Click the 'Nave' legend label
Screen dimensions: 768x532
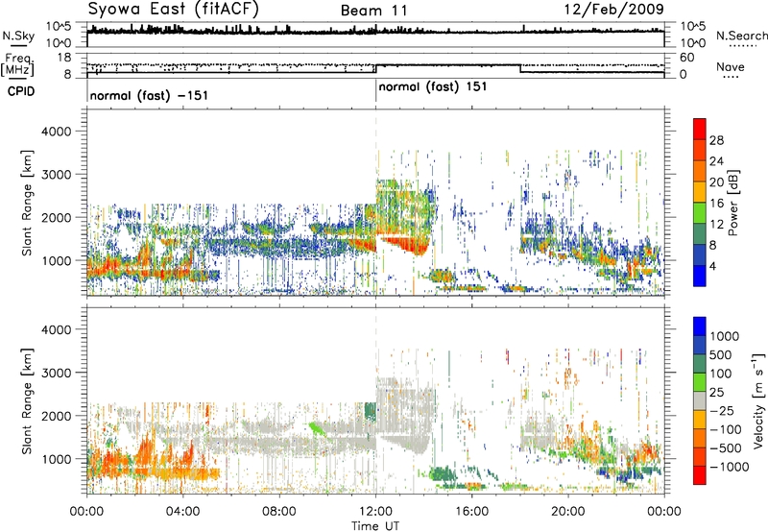point(731,67)
